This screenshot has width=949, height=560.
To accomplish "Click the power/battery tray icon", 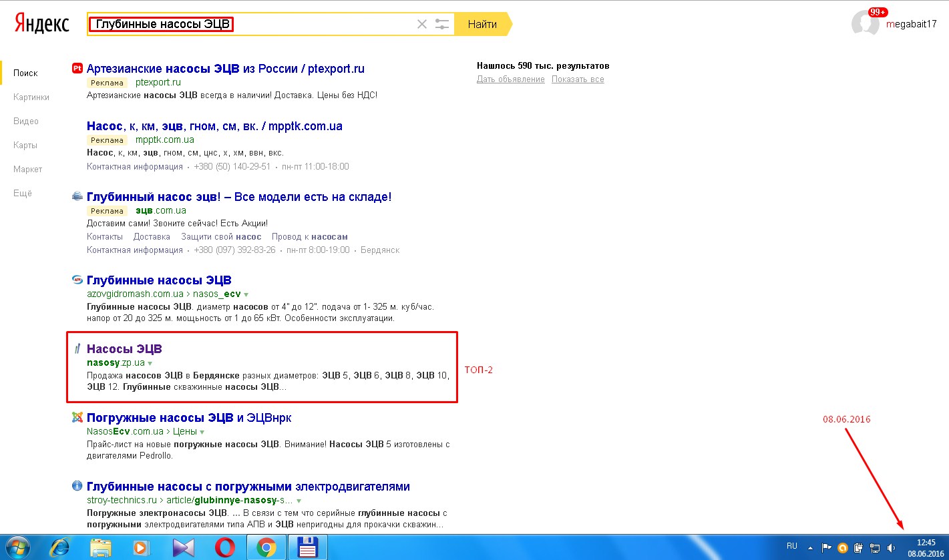I will tap(858, 548).
